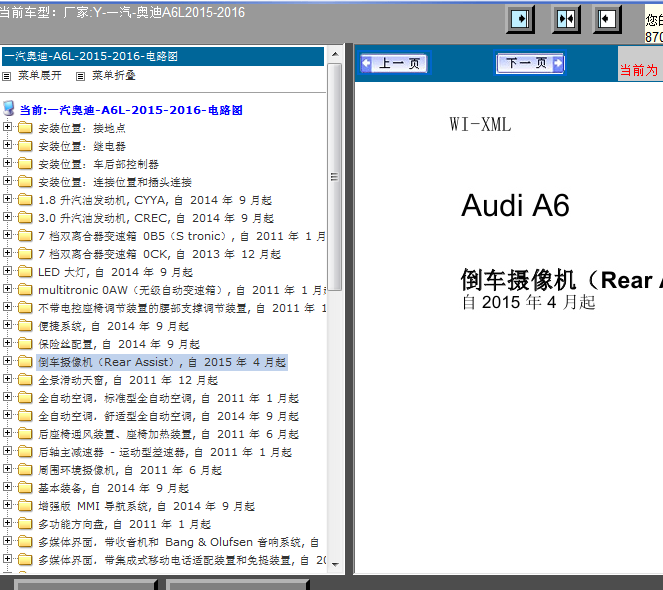Open 3.0 升汽油发动机, CREC entry
This screenshot has height=590, width=663.
[156, 218]
